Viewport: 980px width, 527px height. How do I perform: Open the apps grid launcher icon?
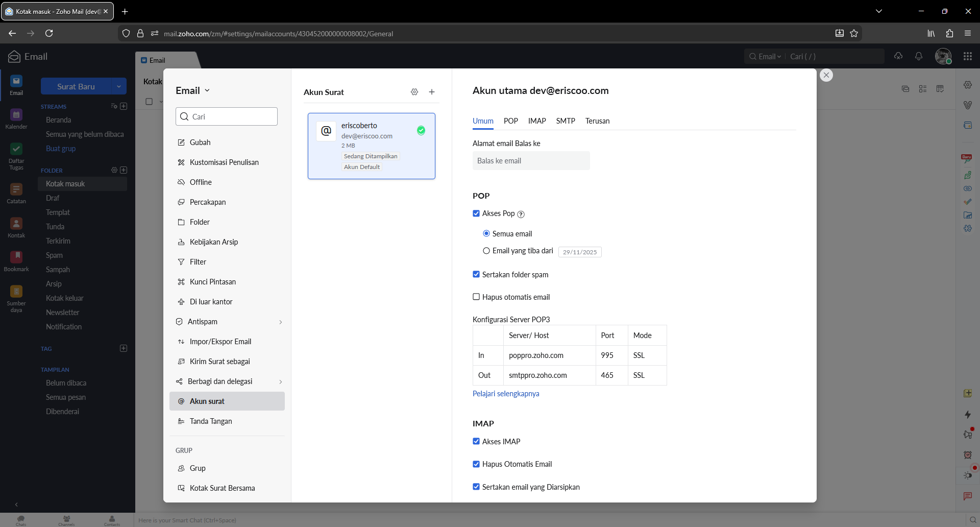coord(968,56)
